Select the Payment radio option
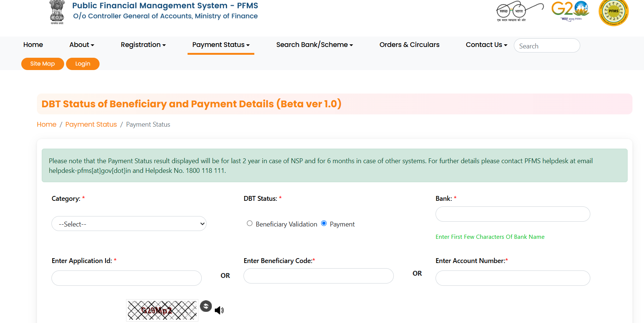The width and height of the screenshot is (644, 323). point(324,224)
